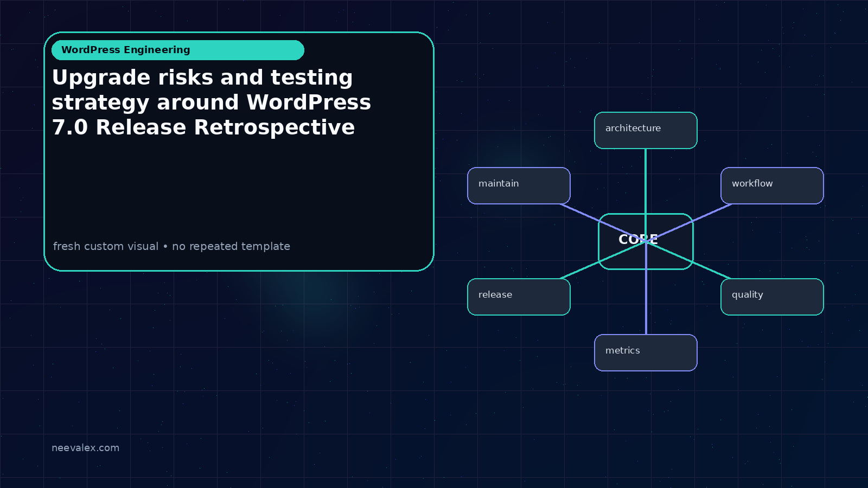The image size is (868, 488).
Task: Select the workflow node
Action: pyautogui.click(x=772, y=185)
